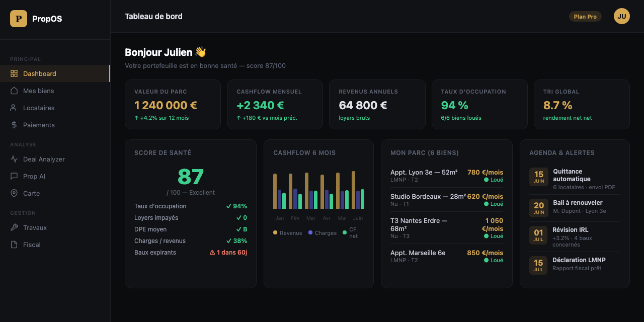The image size is (644, 322).
Task: Click the Plan Pro badge
Action: [585, 17]
